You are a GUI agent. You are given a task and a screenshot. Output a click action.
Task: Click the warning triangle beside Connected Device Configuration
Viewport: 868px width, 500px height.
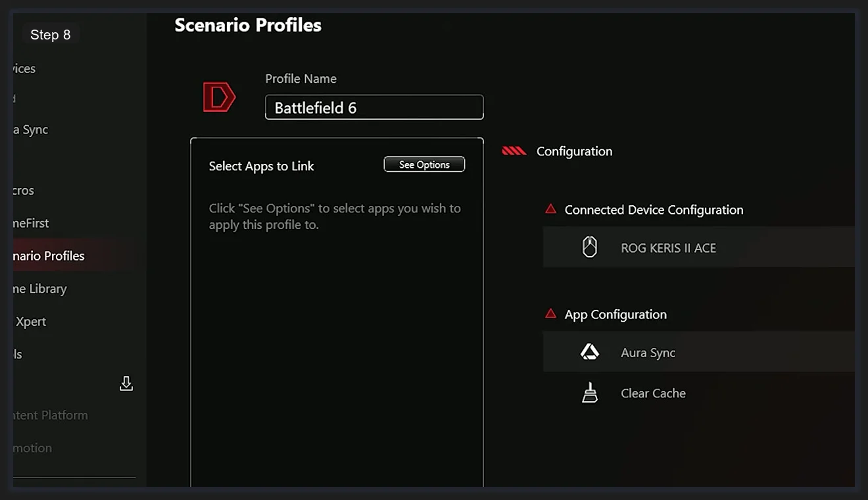tap(550, 209)
